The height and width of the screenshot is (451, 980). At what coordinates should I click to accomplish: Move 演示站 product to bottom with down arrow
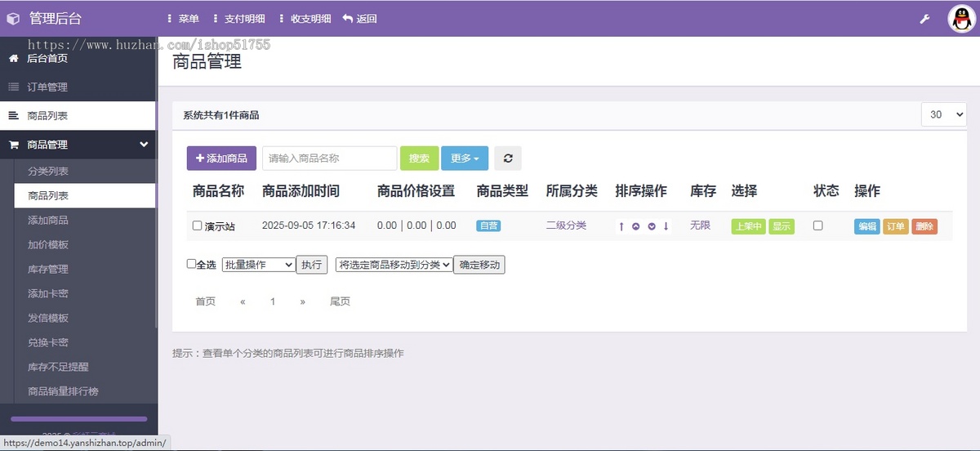666,226
